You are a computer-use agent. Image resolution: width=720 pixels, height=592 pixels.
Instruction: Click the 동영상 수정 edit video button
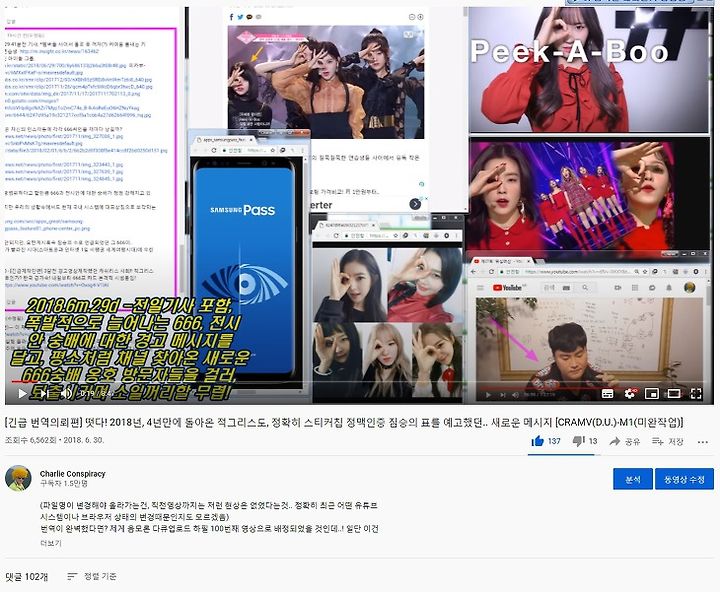click(x=684, y=479)
